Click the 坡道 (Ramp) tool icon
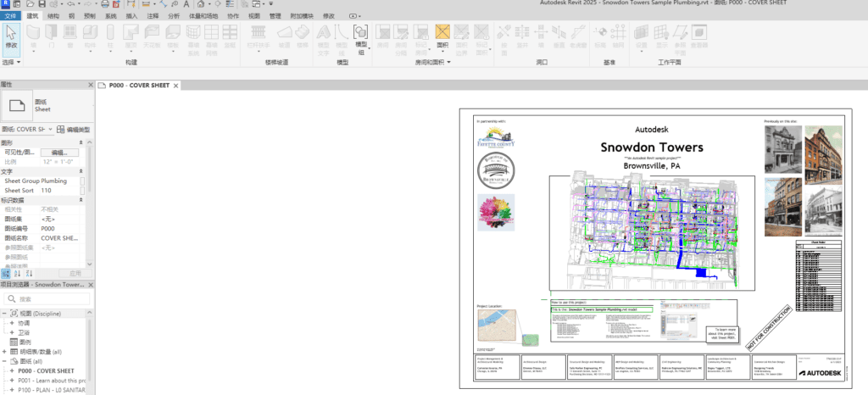Viewport: 868px width, 395px height. pos(284,33)
